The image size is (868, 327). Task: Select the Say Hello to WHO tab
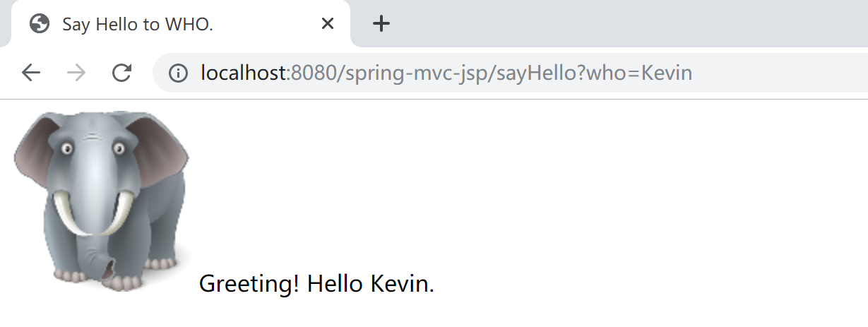(x=177, y=24)
